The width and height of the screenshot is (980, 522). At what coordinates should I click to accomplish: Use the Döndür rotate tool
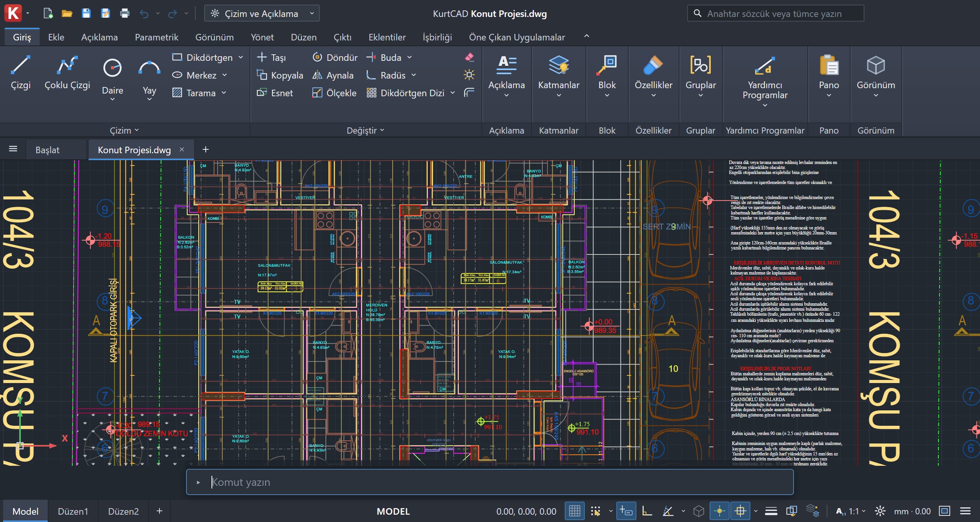click(x=334, y=57)
